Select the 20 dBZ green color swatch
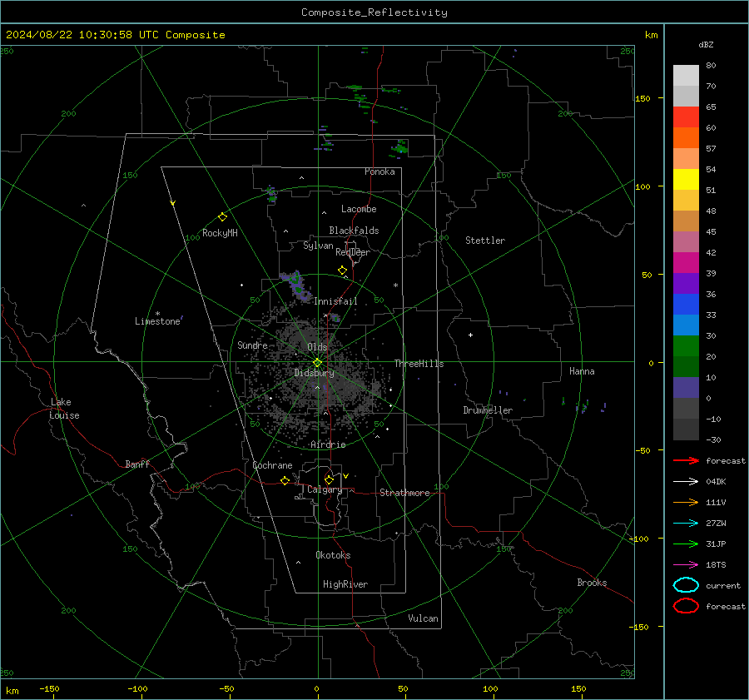 [x=686, y=345]
